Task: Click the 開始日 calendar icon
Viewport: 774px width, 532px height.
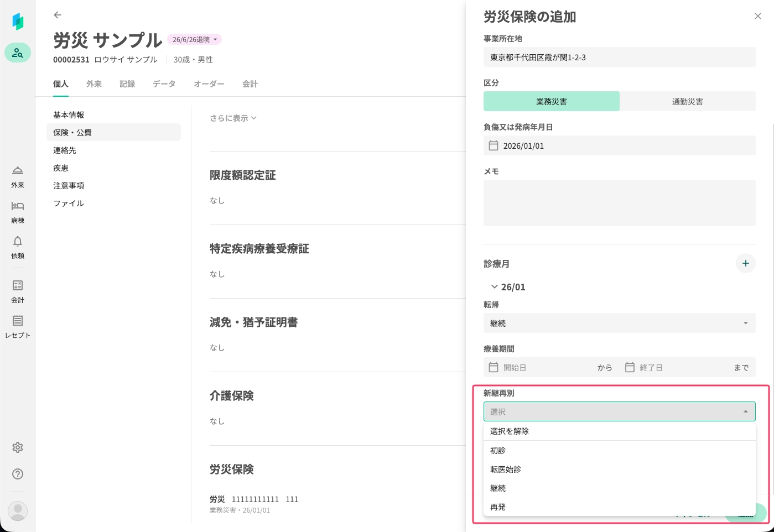Action: [x=494, y=367]
